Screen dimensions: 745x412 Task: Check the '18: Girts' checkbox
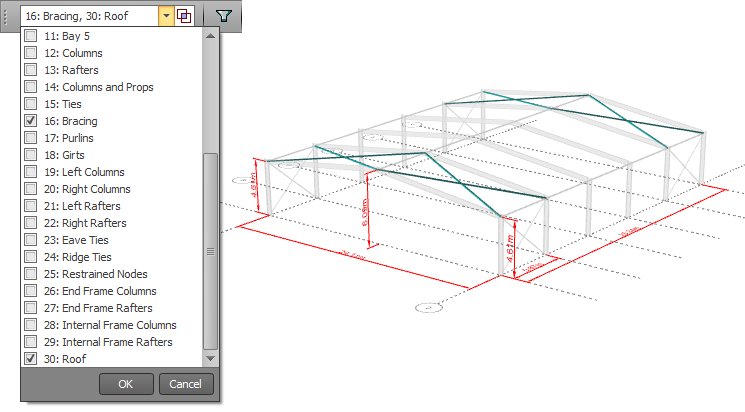[30, 155]
